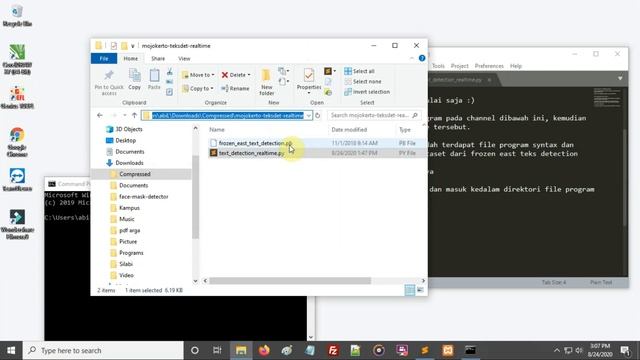The height and width of the screenshot is (360, 640).
Task: Open Command Prompt from the taskbar
Action: click(x=471, y=350)
